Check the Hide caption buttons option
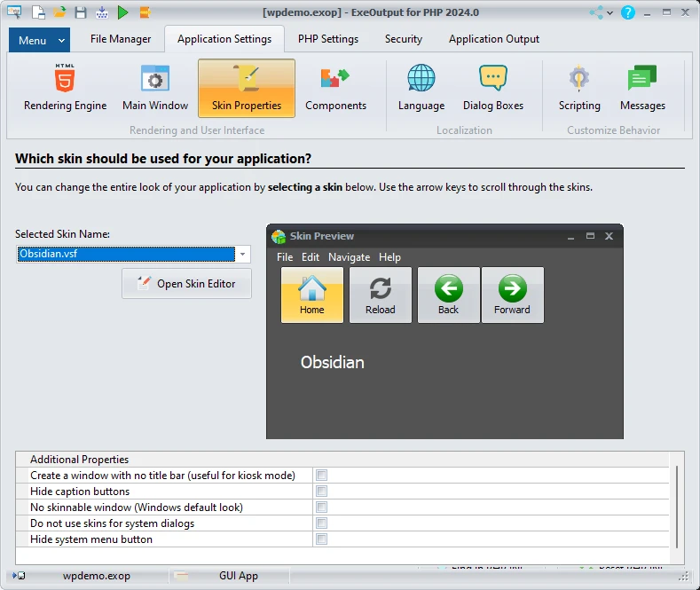The height and width of the screenshot is (590, 700). (x=322, y=492)
